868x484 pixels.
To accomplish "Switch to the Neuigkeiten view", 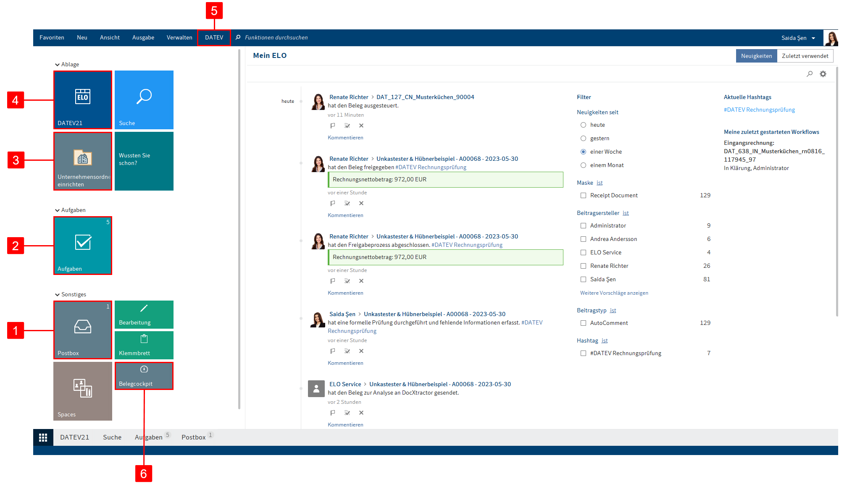I will click(756, 56).
